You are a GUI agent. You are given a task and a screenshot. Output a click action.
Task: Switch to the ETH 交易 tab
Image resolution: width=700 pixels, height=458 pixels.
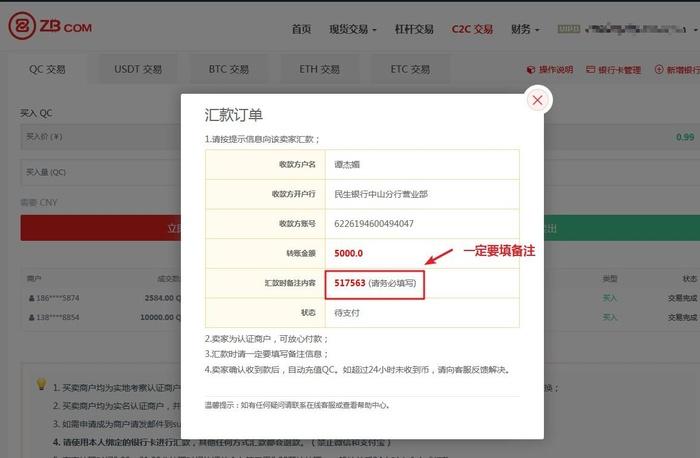[319, 70]
